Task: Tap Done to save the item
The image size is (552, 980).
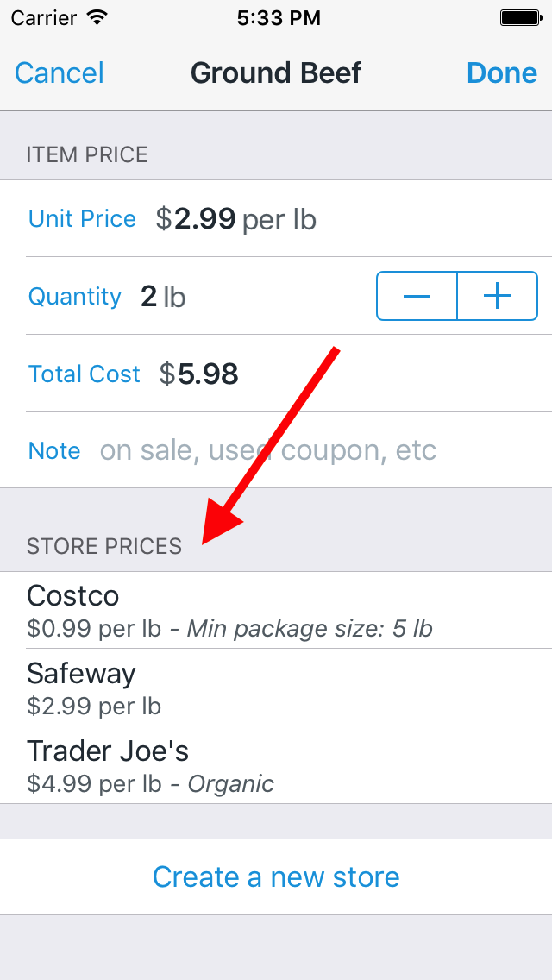Action: [x=501, y=73]
